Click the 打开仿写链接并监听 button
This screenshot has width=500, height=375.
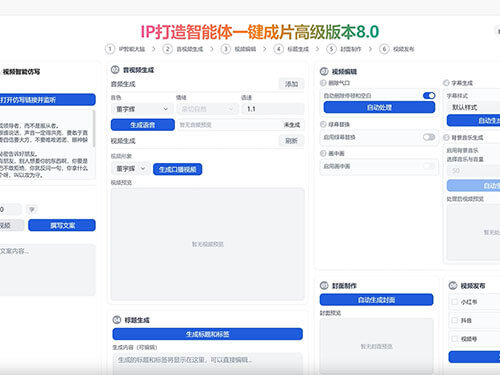(x=47, y=100)
